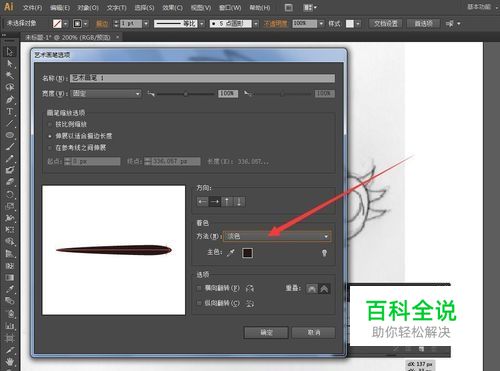
Task: Set brush direction to up arrow
Action: pos(227,201)
